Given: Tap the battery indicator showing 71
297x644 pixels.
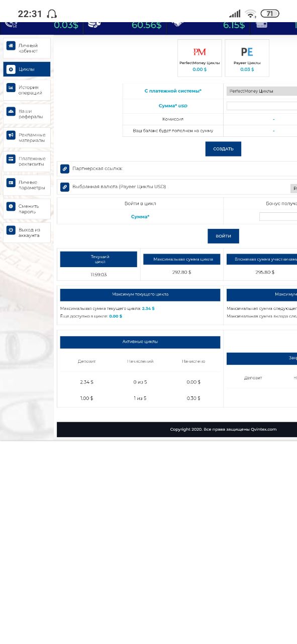Looking at the screenshot, I should coord(270,14).
